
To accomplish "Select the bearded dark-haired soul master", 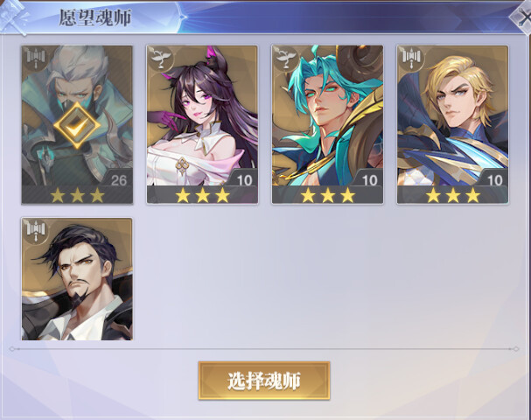I will click(x=77, y=279).
